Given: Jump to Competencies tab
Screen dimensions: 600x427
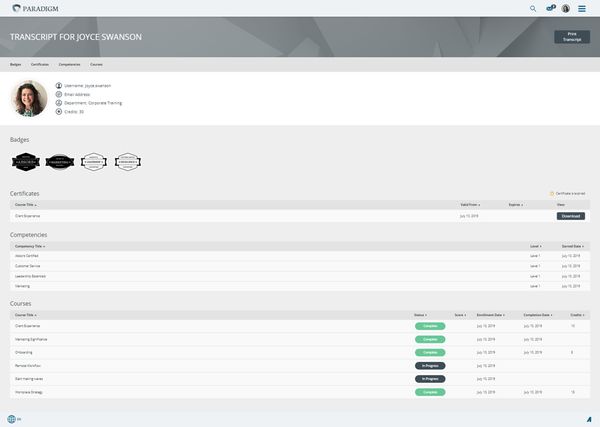Looking at the screenshot, I should tap(70, 64).
